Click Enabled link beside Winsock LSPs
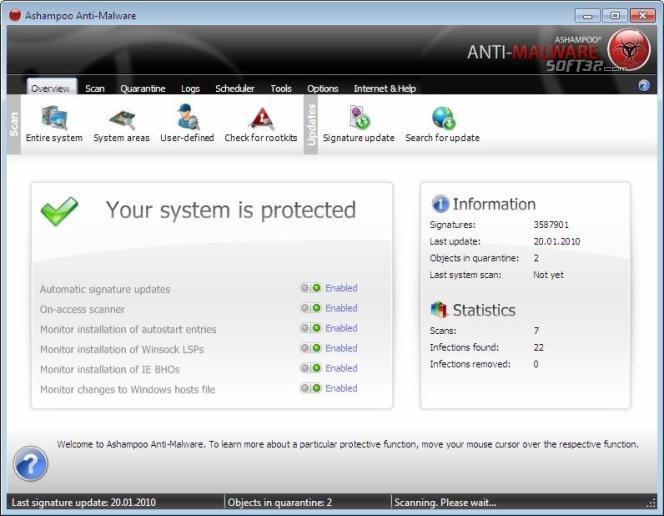The image size is (664, 516). tap(341, 348)
